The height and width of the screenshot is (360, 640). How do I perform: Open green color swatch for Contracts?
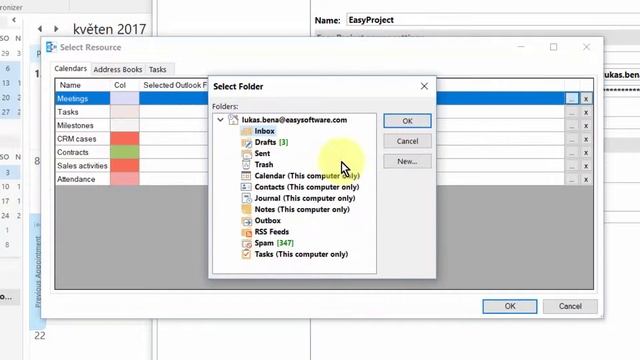coord(124,152)
